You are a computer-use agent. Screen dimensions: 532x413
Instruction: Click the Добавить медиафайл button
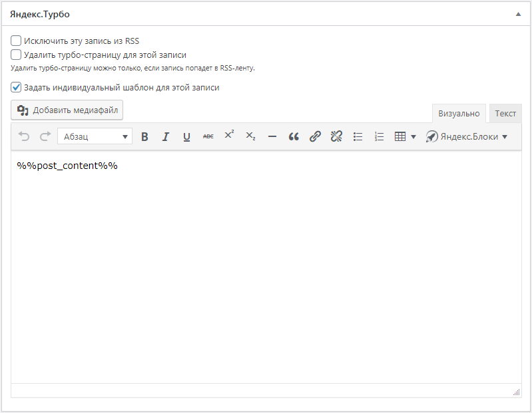coord(67,110)
